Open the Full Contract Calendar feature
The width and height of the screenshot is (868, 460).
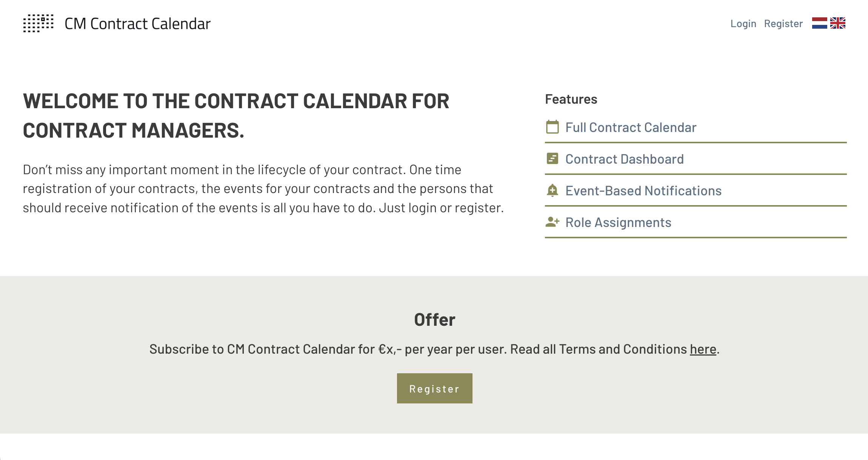tap(631, 127)
